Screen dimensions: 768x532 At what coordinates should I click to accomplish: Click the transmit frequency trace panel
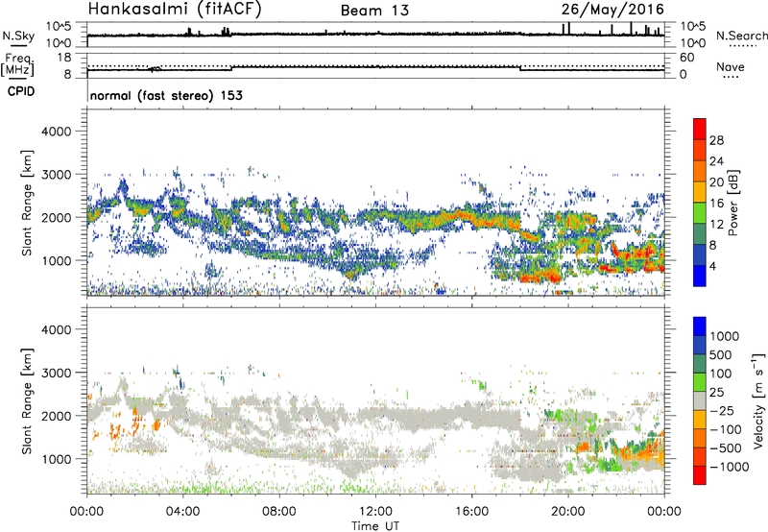pyautogui.click(x=375, y=65)
